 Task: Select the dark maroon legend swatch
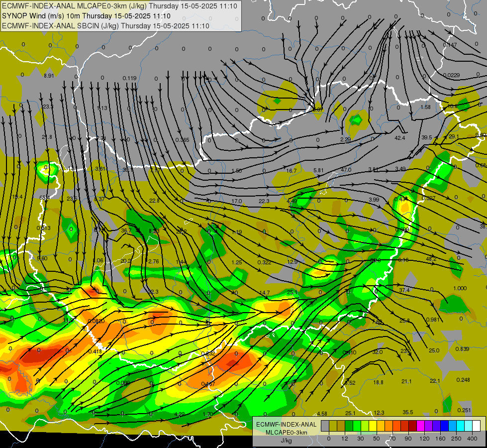pos(413,426)
